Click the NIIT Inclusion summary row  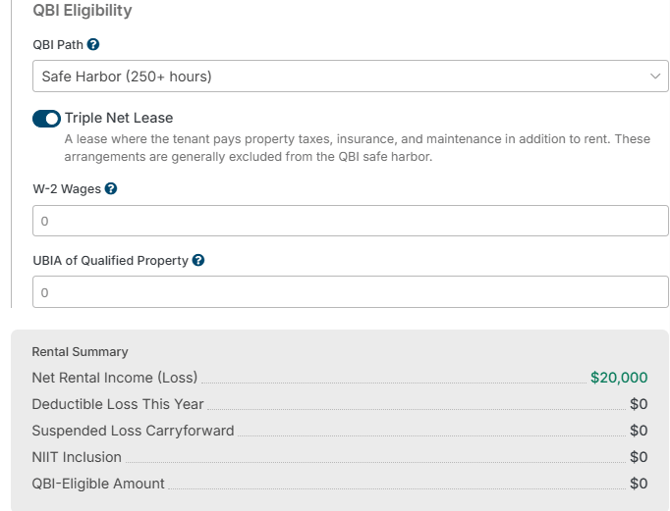[x=340, y=457]
